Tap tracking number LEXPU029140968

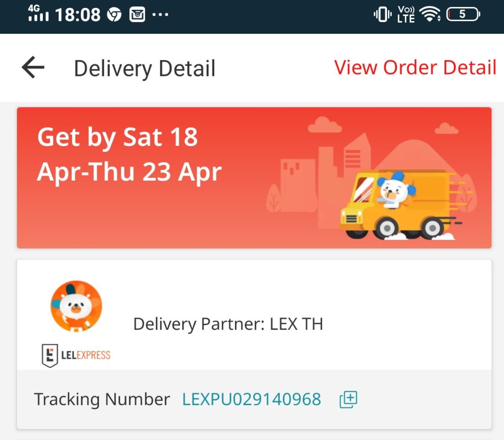(252, 399)
